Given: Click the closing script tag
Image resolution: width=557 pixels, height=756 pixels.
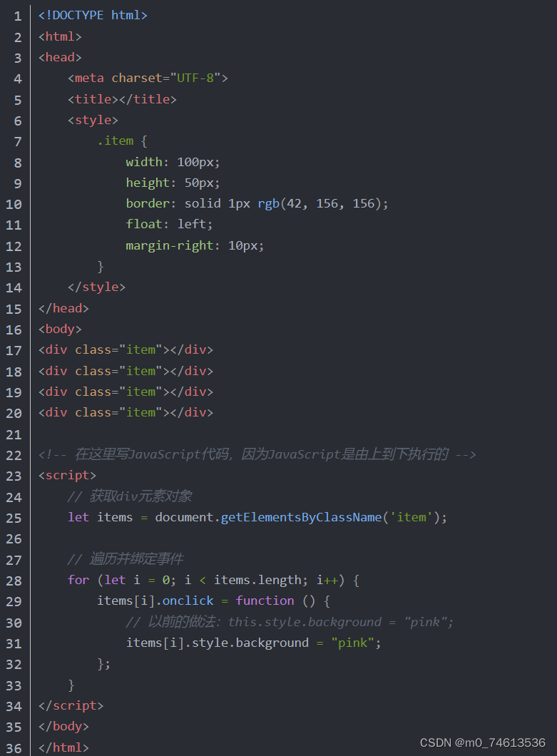Looking at the screenshot, I should coord(71,705).
